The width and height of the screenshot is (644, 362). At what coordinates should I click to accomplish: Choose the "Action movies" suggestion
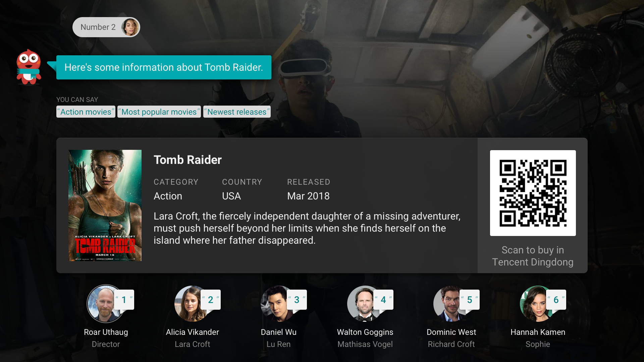click(86, 112)
